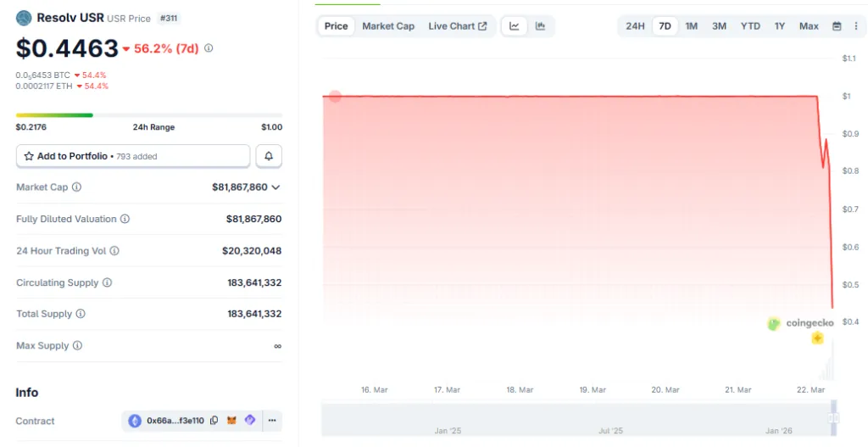Set the chart range to 1Y
Image resolution: width=868 pixels, height=447 pixels.
(780, 26)
